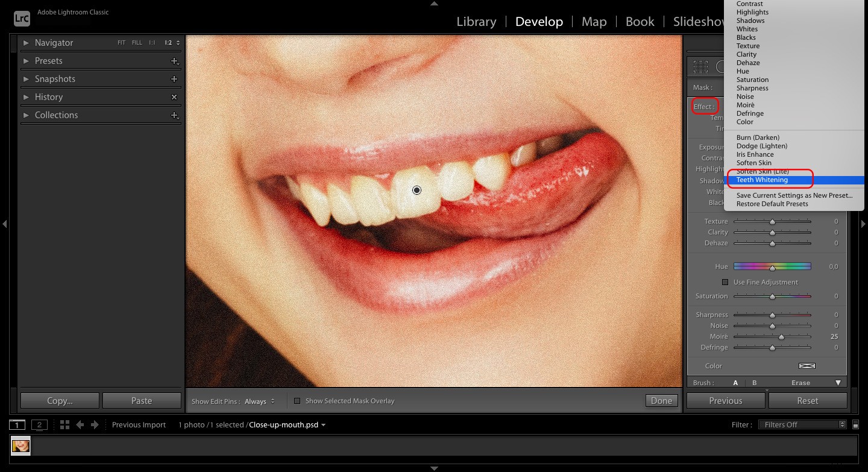The height and width of the screenshot is (472, 868).
Task: Click the brush edit pin on the teeth
Action: (417, 190)
